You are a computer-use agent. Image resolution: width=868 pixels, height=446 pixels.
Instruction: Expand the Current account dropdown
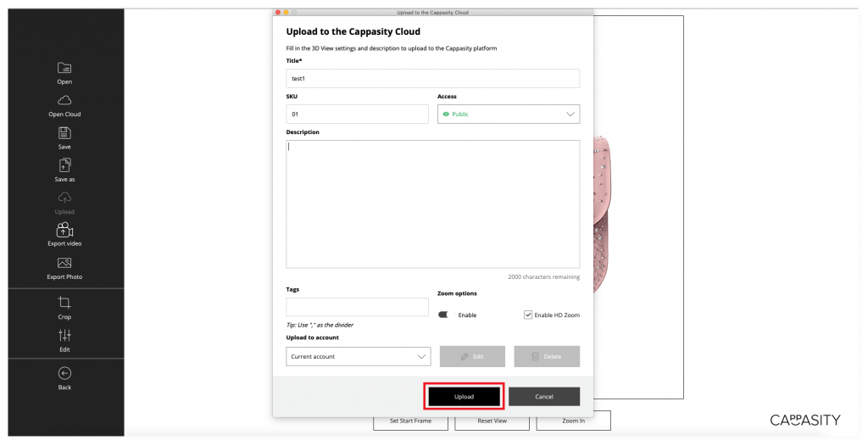pos(359,356)
